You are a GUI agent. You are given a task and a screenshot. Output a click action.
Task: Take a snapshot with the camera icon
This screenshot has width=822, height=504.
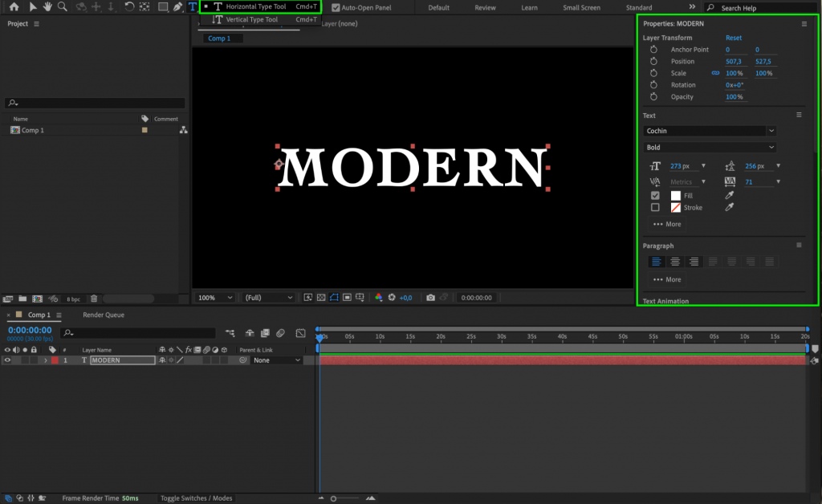click(x=431, y=297)
